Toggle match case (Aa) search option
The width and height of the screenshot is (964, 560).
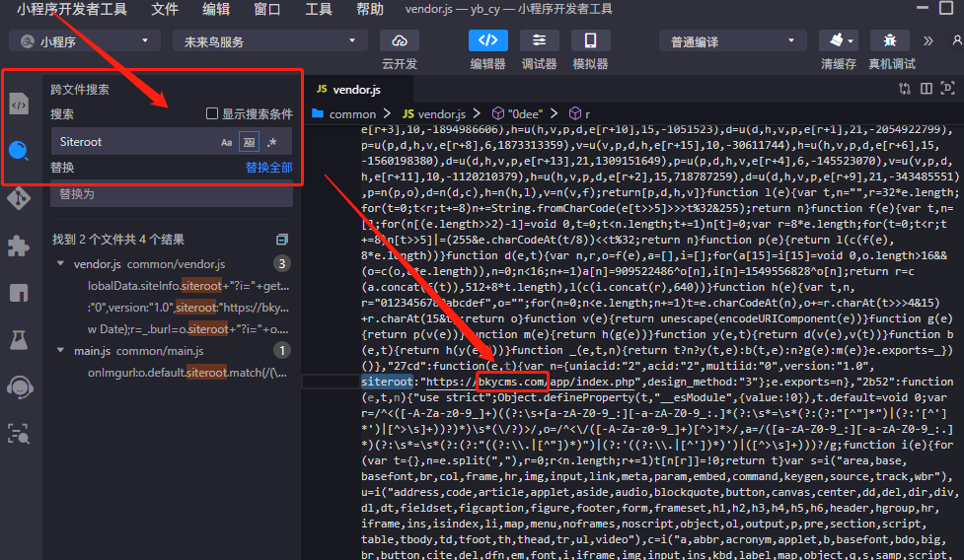(x=227, y=142)
